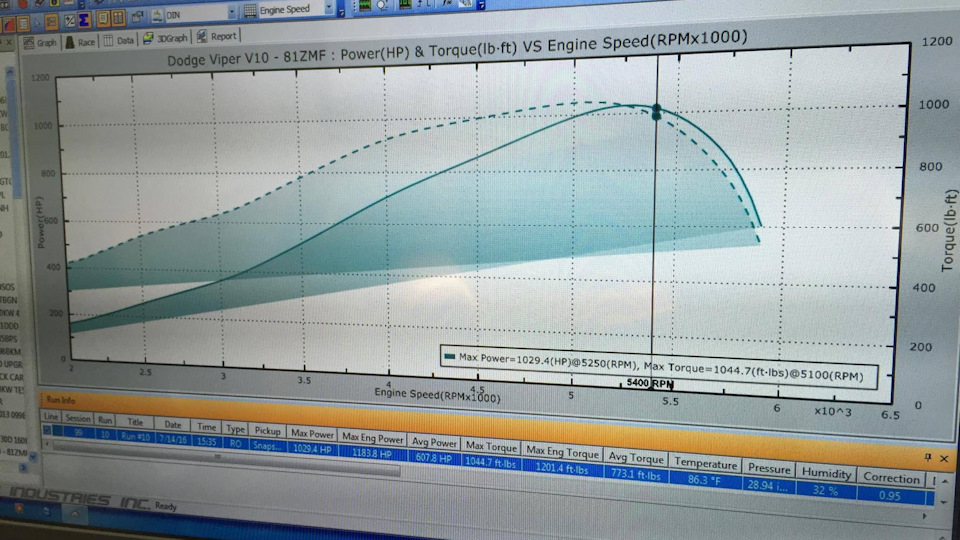Screen dimensions: 960x540
Task: Click the orange list toolbar icon left of the grey arrow
Action: (23, 24)
